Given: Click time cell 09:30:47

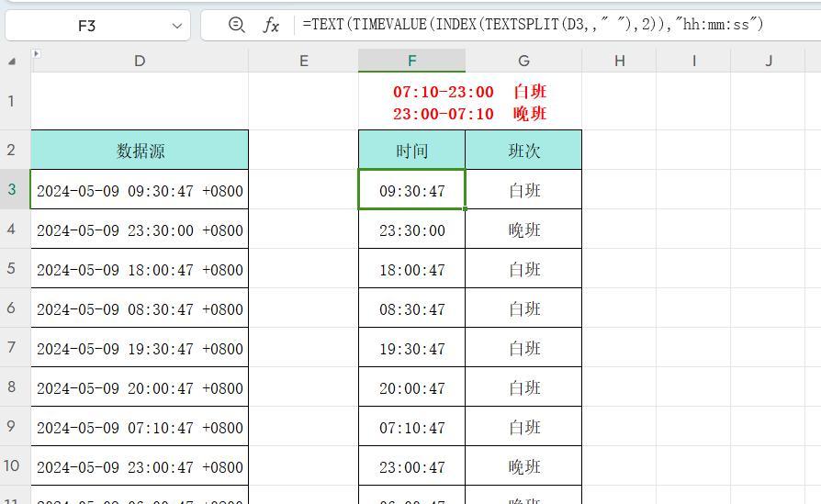Looking at the screenshot, I should pyautogui.click(x=412, y=189).
